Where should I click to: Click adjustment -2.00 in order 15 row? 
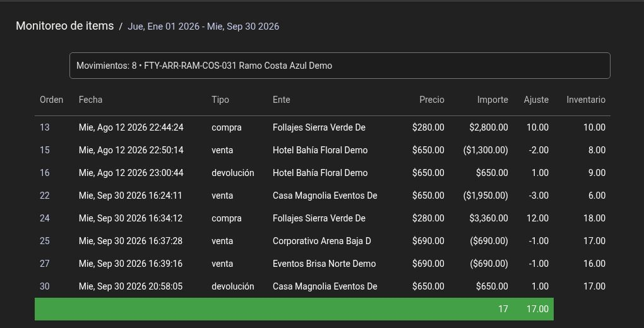(539, 150)
